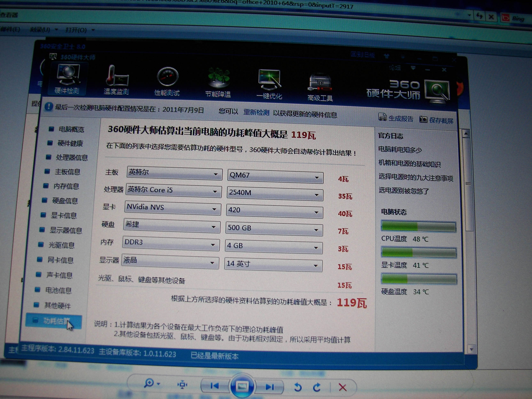Open the 机箱和电源的基础知识 link
Screen dimensions: 532x399
(x=410, y=164)
